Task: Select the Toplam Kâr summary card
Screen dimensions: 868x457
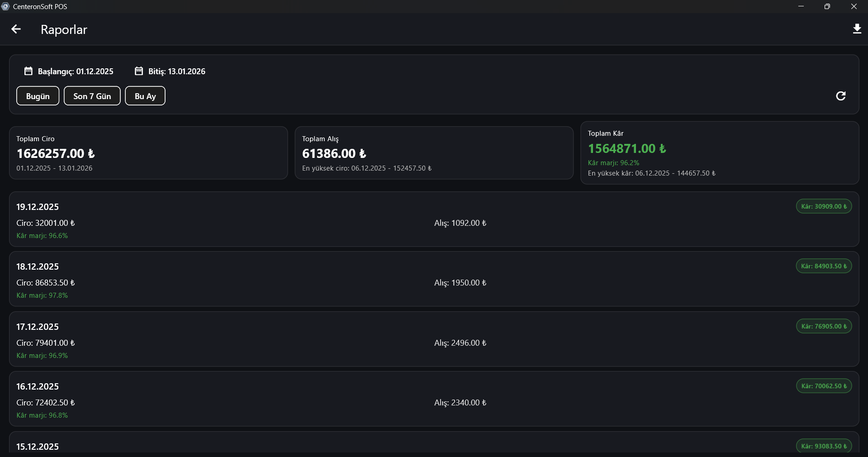Action: (719, 153)
